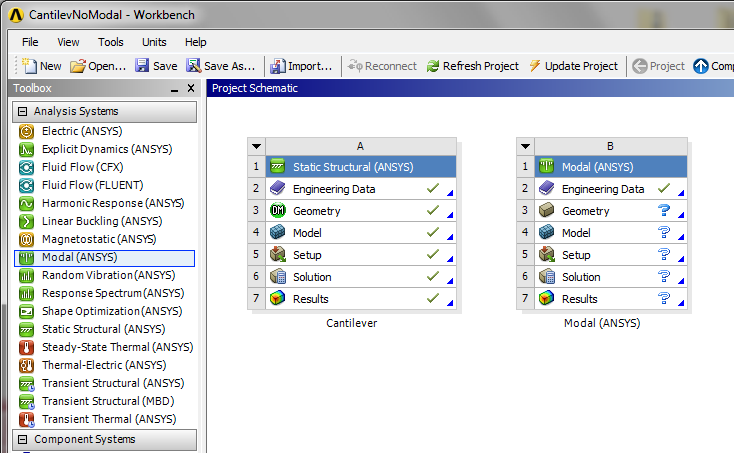Click blue corner triangle on Setup row A

tap(450, 259)
